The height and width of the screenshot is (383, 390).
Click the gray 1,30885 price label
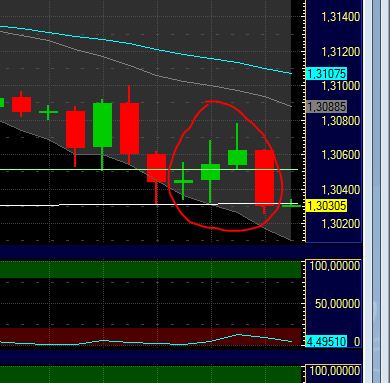326,107
